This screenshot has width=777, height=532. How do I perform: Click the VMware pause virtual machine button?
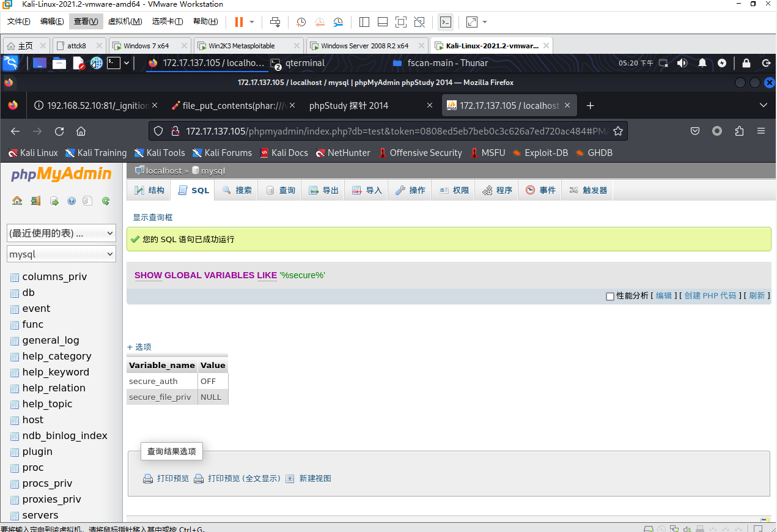(x=239, y=22)
